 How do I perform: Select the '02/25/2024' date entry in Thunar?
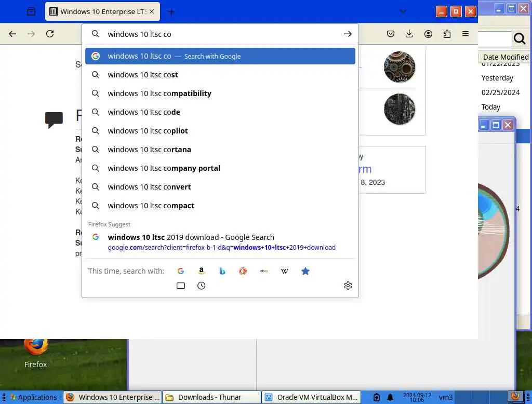(500, 92)
